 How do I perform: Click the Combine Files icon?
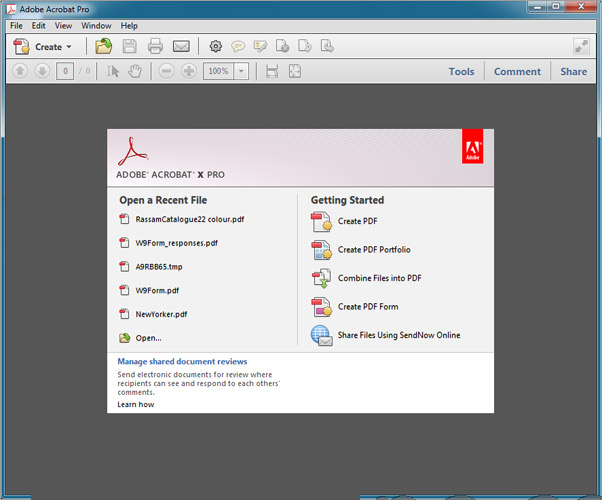click(x=321, y=278)
